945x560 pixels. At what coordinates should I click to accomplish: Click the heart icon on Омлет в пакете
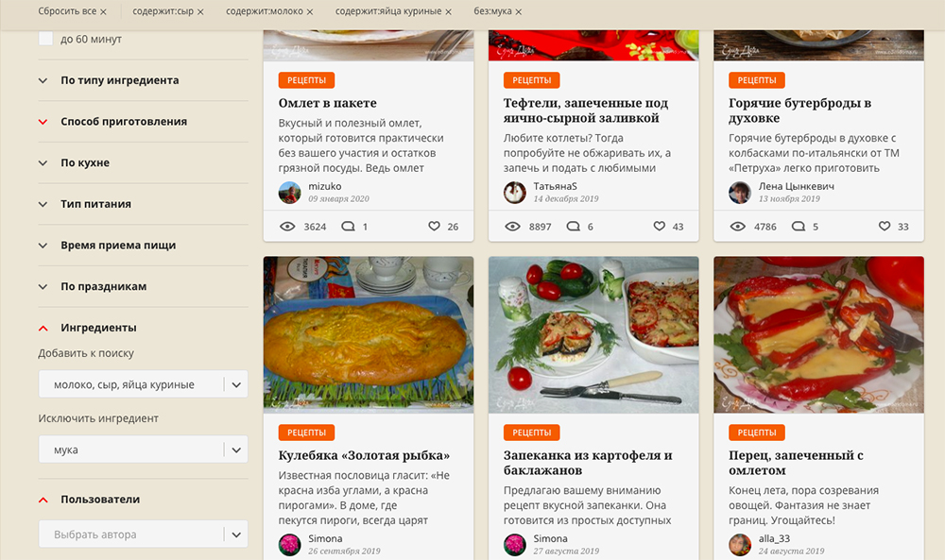click(434, 227)
